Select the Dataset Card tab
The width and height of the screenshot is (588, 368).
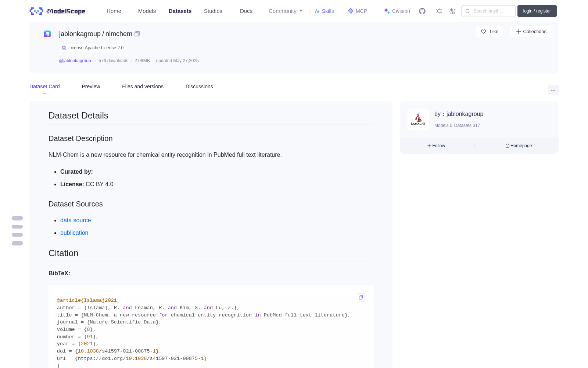(44, 86)
